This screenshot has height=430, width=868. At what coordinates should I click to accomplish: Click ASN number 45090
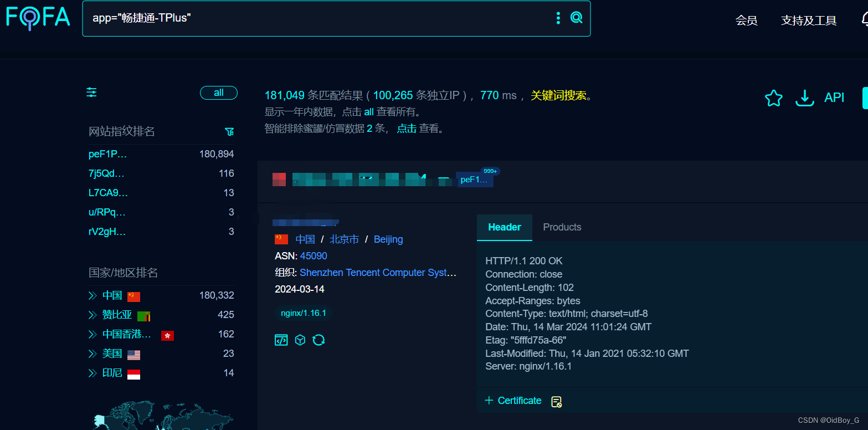(314, 256)
